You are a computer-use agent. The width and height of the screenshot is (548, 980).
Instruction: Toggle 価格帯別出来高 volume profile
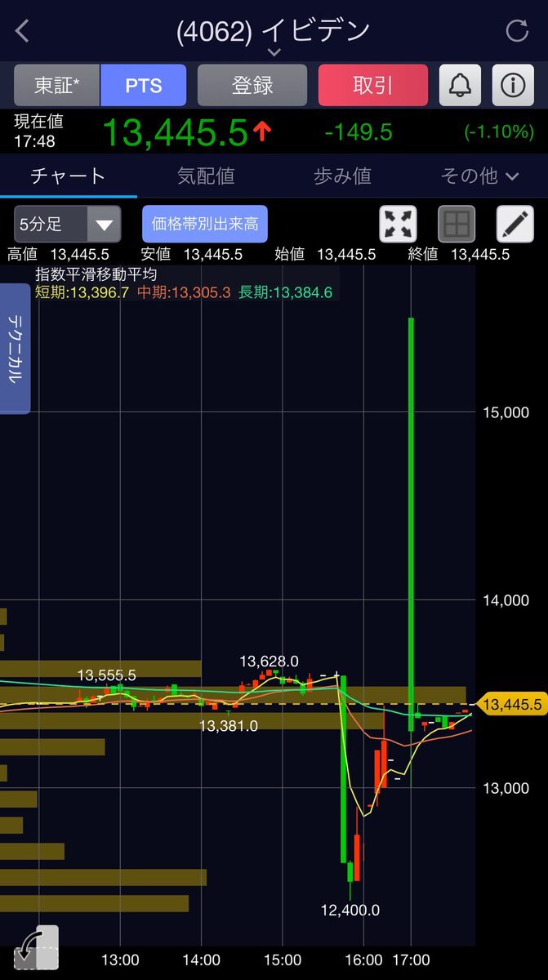205,224
